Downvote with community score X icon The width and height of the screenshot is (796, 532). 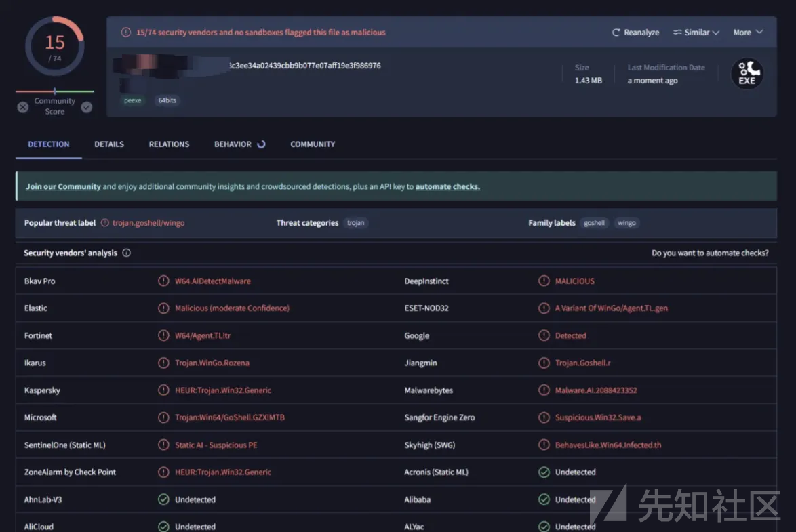point(23,107)
